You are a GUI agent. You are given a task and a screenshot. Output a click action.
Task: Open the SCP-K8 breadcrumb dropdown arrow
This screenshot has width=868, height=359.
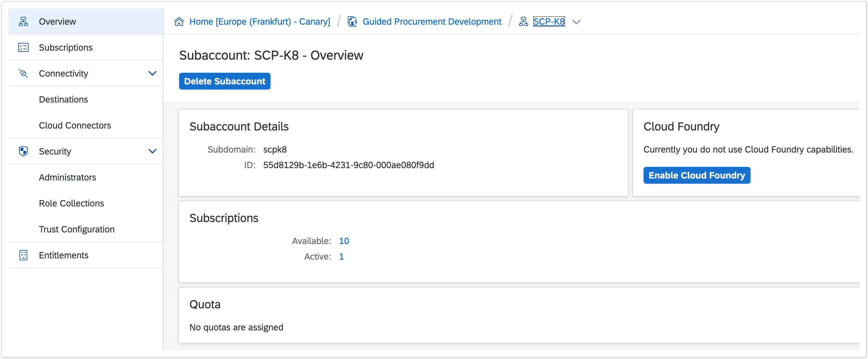point(576,22)
